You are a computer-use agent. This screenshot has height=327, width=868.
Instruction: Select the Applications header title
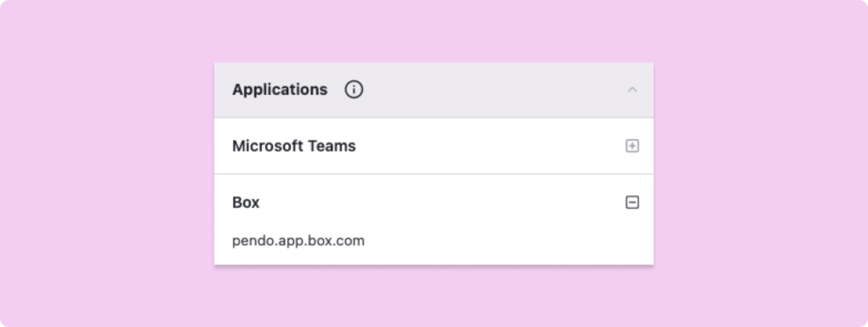(x=280, y=90)
